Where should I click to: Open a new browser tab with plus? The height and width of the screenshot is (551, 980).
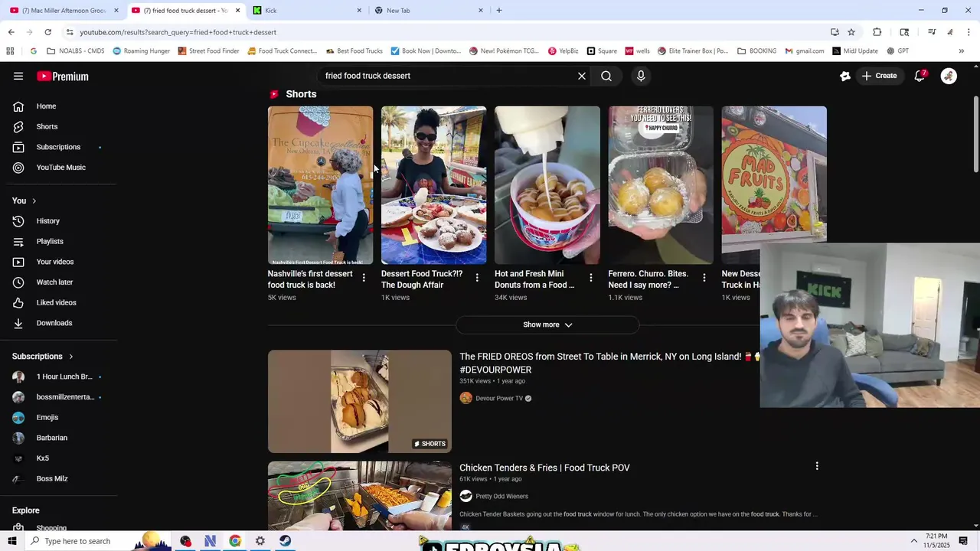click(x=499, y=11)
